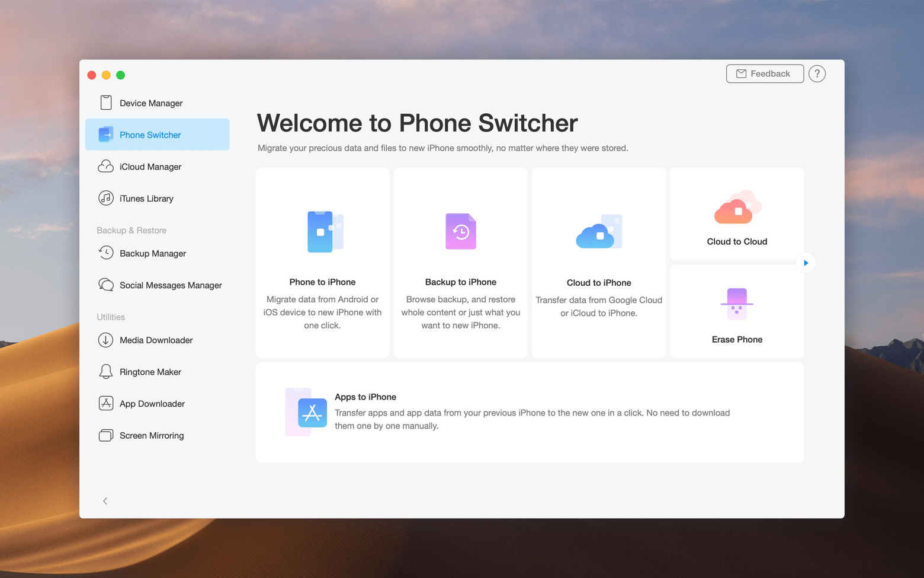Open help with the question mark icon
The width and height of the screenshot is (924, 578).
(817, 74)
